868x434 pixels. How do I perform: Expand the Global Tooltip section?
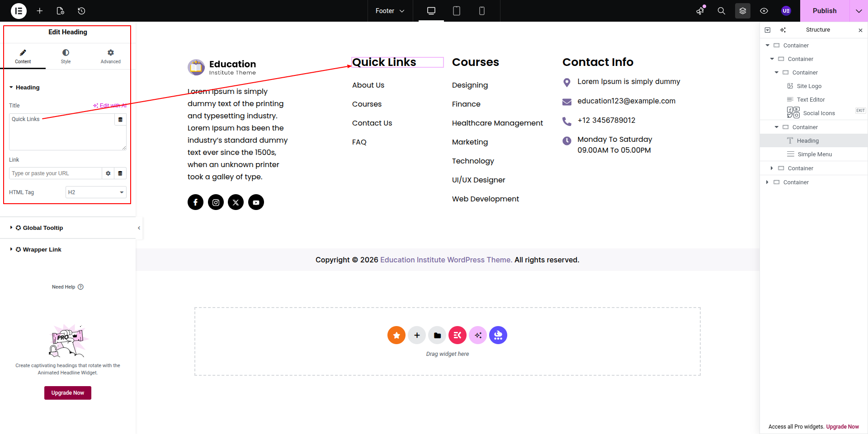(42, 228)
